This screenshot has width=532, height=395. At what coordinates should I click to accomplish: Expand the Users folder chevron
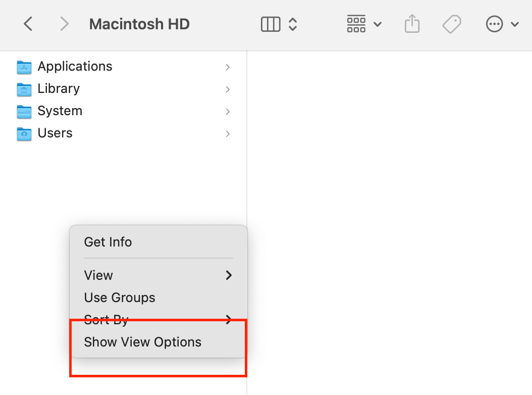coord(228,134)
